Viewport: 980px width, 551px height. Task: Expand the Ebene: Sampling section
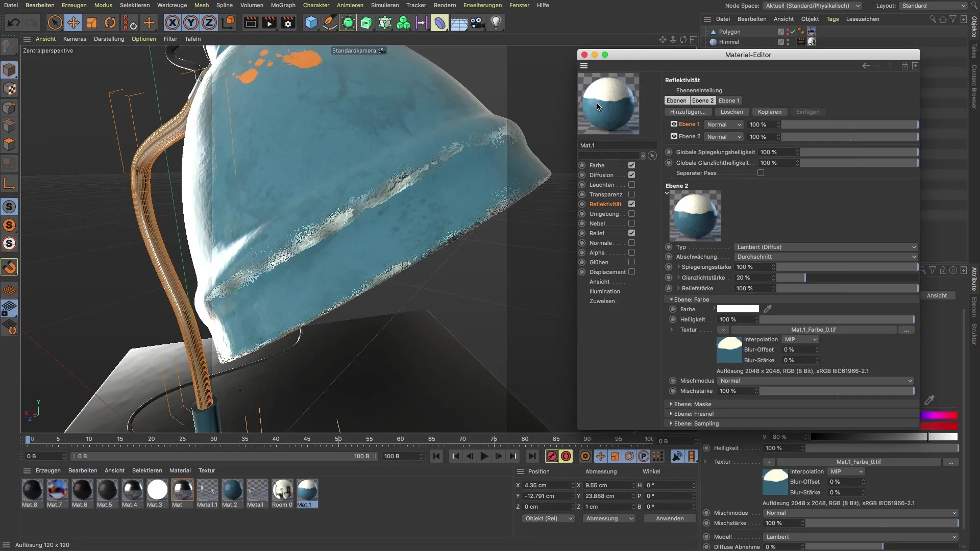tap(696, 423)
